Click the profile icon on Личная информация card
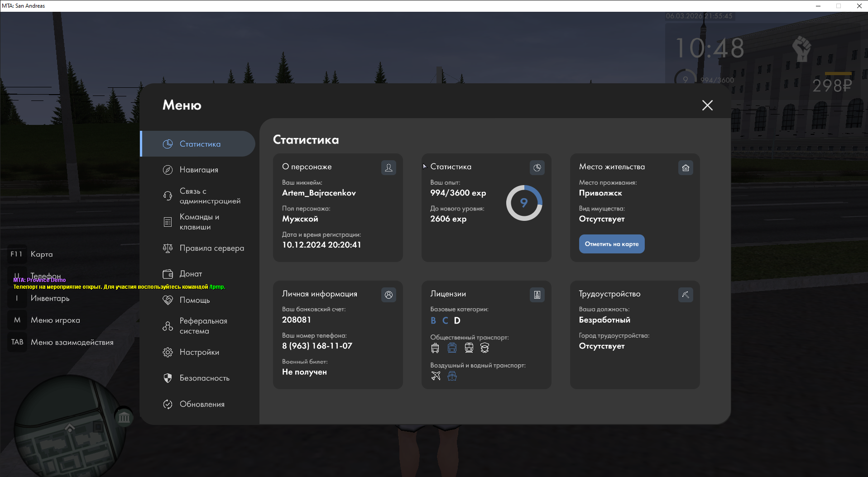Image resolution: width=868 pixels, height=477 pixels. pyautogui.click(x=388, y=295)
